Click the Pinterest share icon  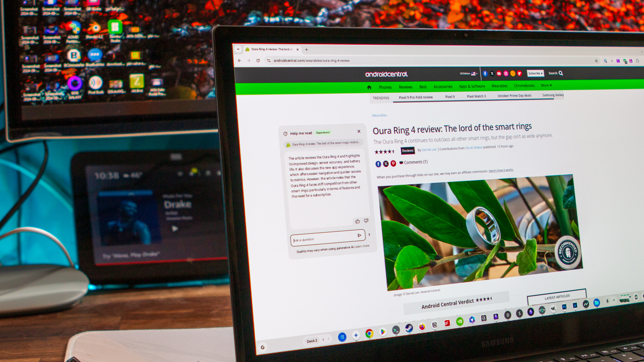[x=393, y=163]
